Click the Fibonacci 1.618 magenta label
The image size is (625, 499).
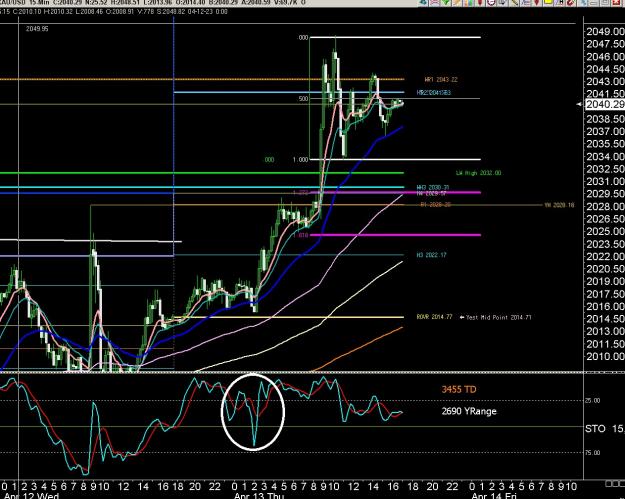(x=301, y=235)
